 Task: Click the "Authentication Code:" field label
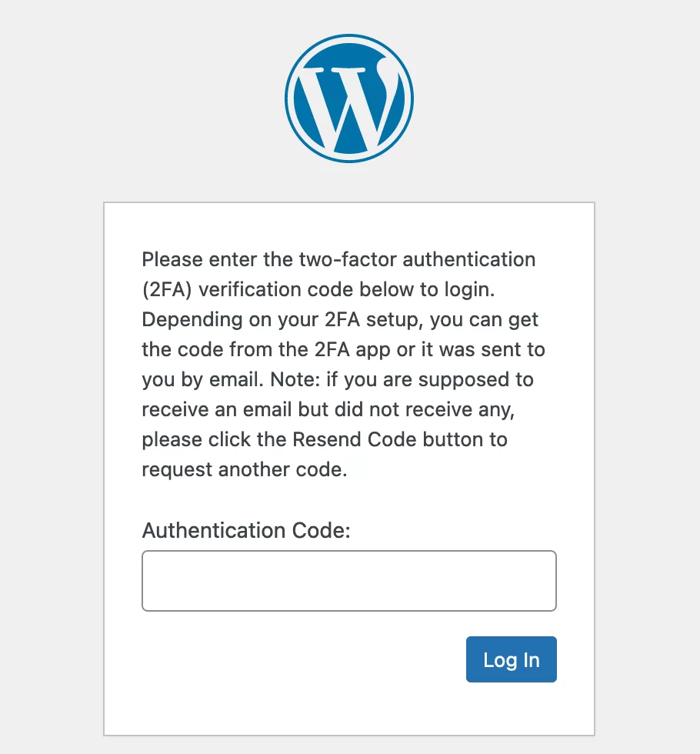[246, 531]
